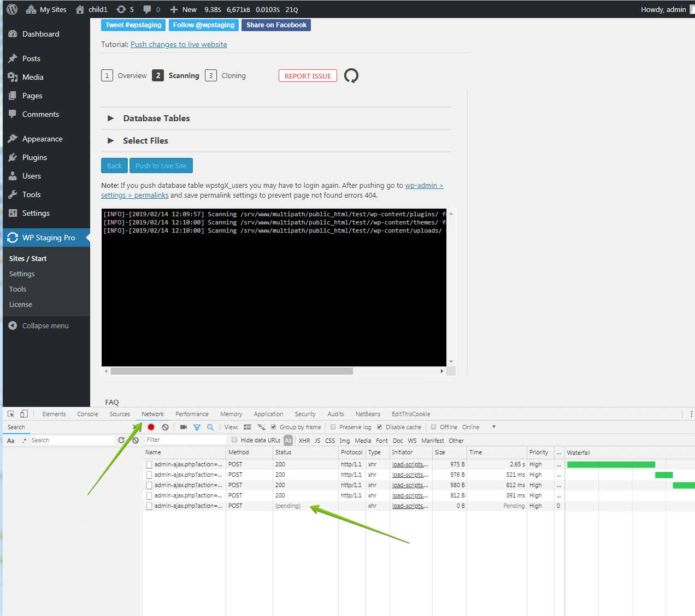This screenshot has height=616, width=695.
Task: Open the EditThisCookie tab
Action: click(x=411, y=414)
